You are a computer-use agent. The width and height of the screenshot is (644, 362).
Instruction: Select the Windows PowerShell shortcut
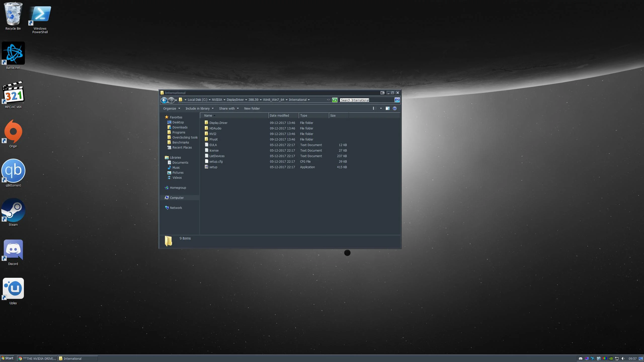click(x=40, y=20)
